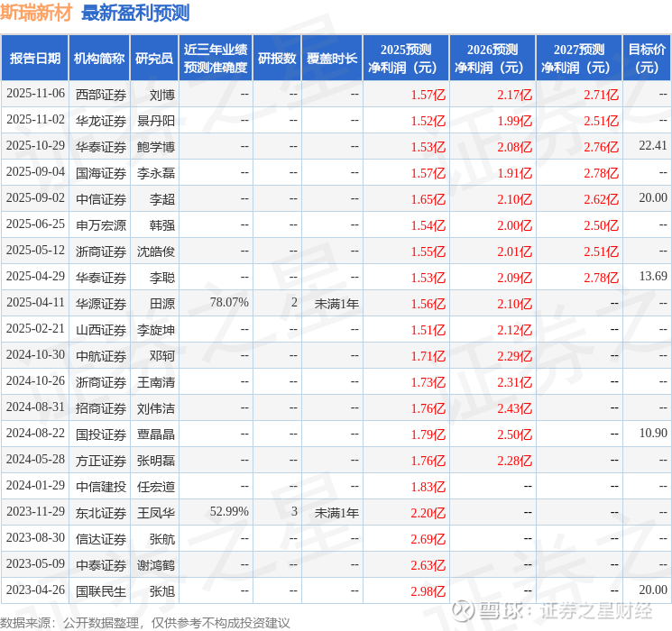The width and height of the screenshot is (672, 631).
Task: Click the 近三年业绩预测准确度 header
Action: coord(216,58)
